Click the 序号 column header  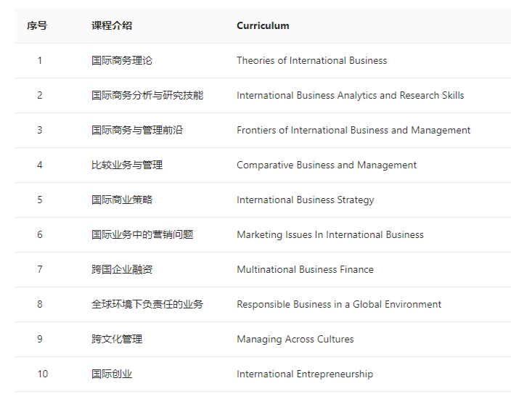pyautogui.click(x=37, y=26)
